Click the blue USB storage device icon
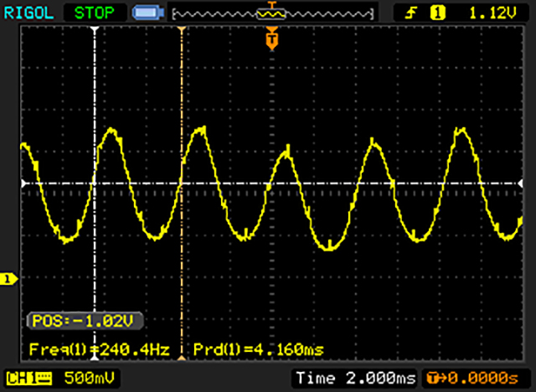This screenshot has width=536, height=392. [148, 13]
